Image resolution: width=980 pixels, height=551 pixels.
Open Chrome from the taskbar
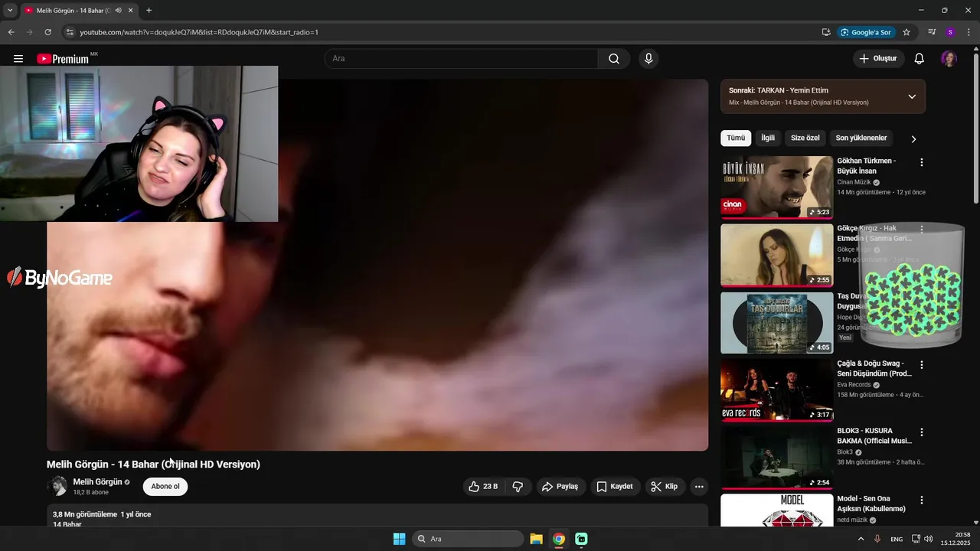pyautogui.click(x=559, y=539)
